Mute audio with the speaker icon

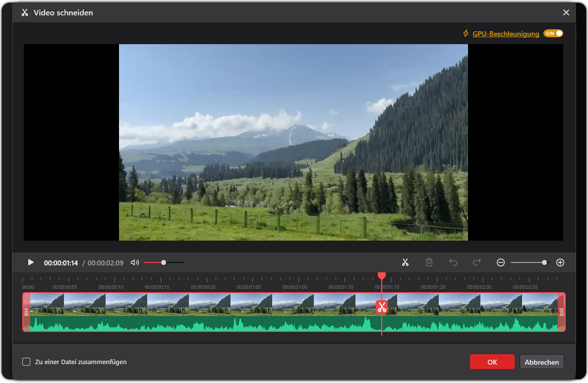[135, 262]
